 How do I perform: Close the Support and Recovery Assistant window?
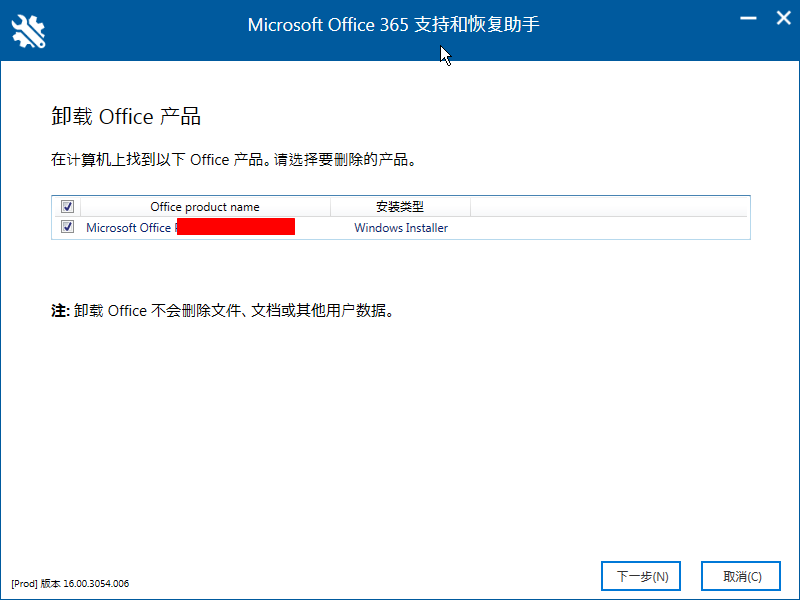coord(778,17)
